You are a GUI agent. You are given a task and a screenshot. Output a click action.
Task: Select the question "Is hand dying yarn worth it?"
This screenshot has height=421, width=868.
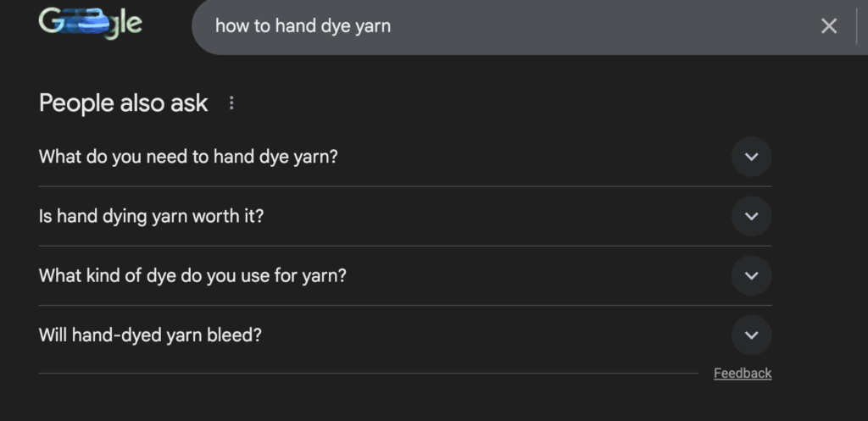(x=152, y=216)
